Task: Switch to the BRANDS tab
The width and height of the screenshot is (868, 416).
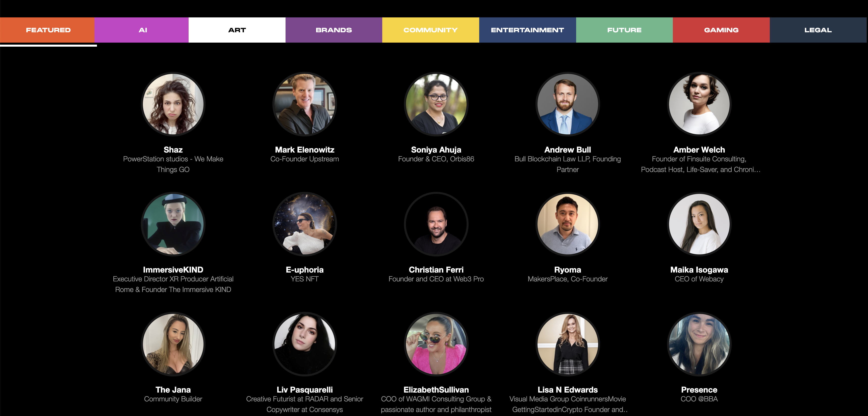Action: 333,29
